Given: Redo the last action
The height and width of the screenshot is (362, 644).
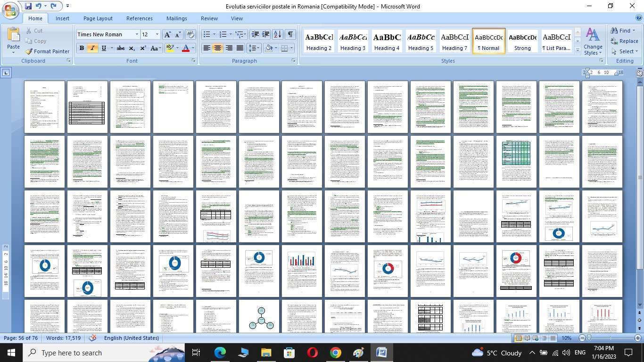Looking at the screenshot, I should point(53,6).
